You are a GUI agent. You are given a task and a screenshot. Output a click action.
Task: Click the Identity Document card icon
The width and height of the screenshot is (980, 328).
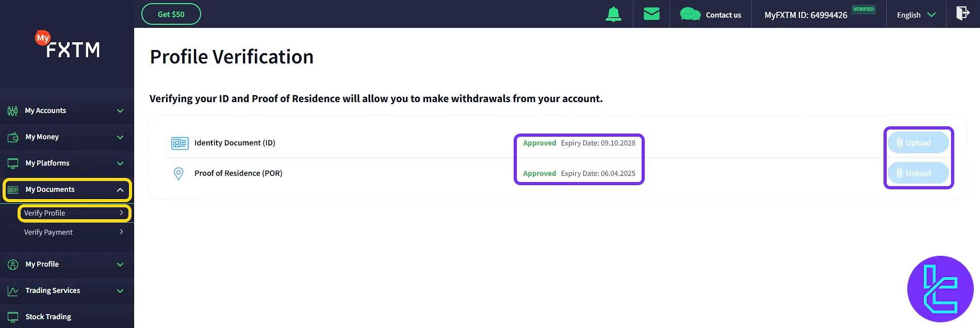(x=179, y=143)
